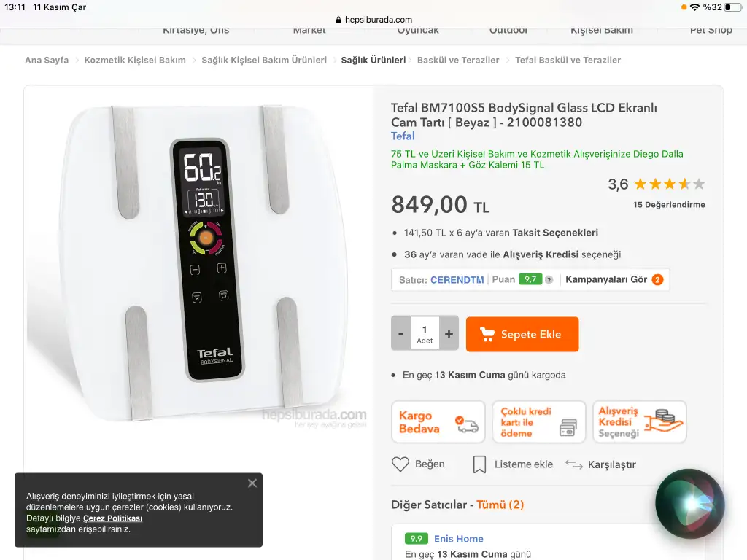Click the Kargo Bedava shipping badge
The height and width of the screenshot is (560, 747).
point(438,421)
